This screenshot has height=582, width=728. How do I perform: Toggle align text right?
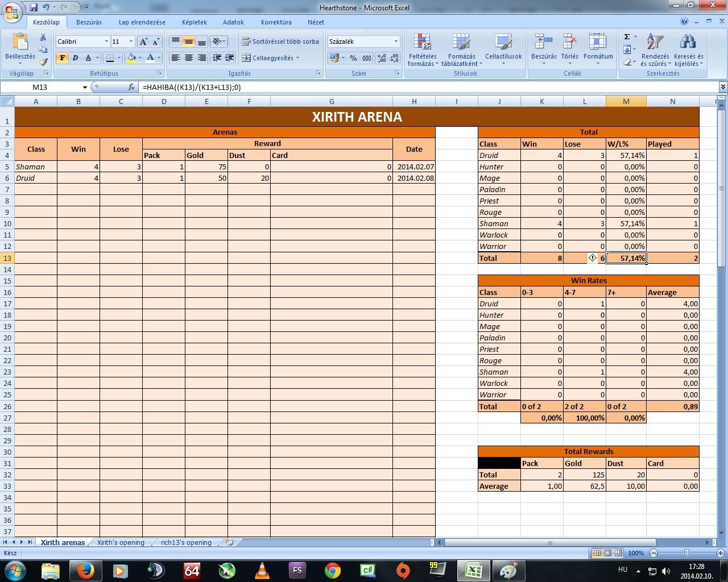pos(202,58)
